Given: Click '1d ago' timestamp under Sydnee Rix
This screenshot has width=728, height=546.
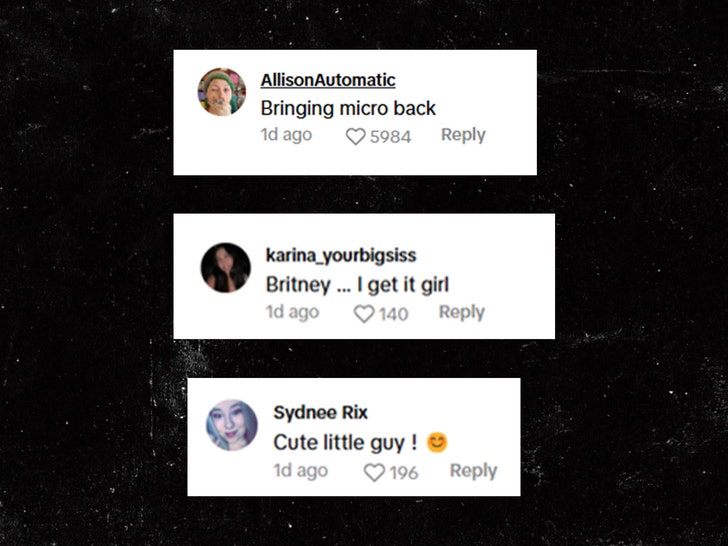Looking at the screenshot, I should pos(301,471).
